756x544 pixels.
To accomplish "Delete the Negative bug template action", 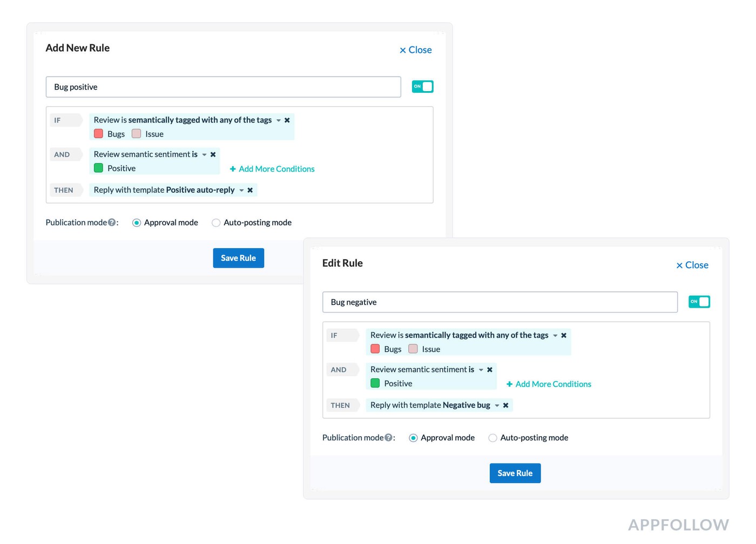I will tap(506, 405).
